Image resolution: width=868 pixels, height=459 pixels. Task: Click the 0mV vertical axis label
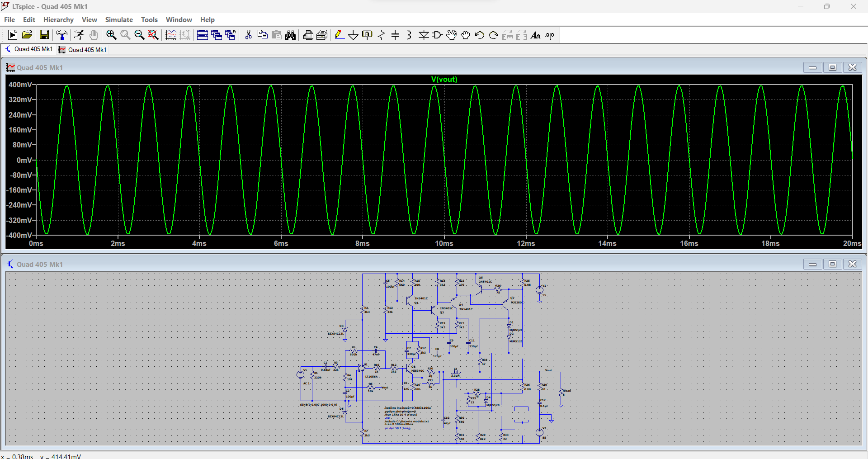click(x=24, y=160)
